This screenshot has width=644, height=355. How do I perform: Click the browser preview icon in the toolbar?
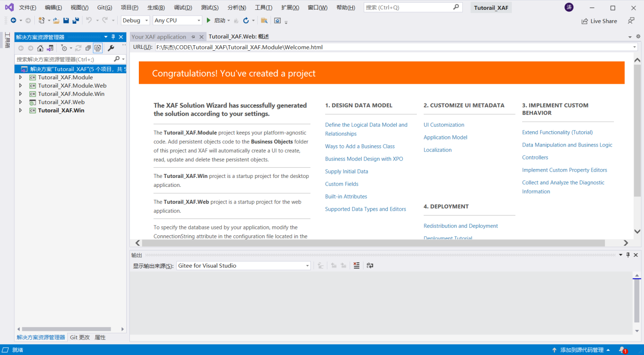277,21
